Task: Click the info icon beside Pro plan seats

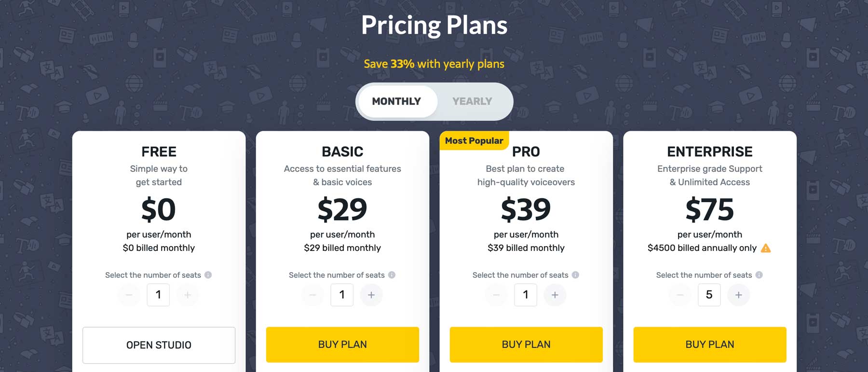Action: click(x=576, y=275)
